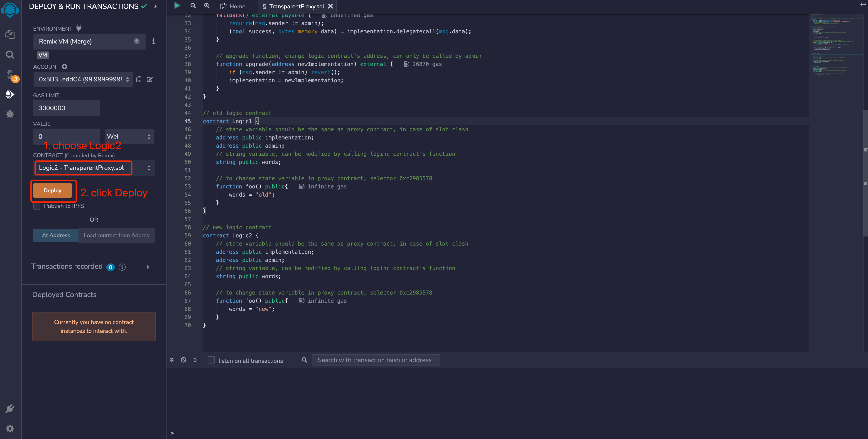Click the transaction hash search field
This screenshot has width=868, height=439.
click(x=376, y=360)
